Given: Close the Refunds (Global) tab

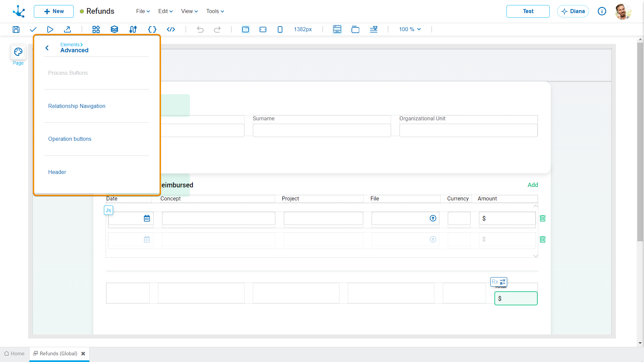Looking at the screenshot, I should pyautogui.click(x=83, y=354).
